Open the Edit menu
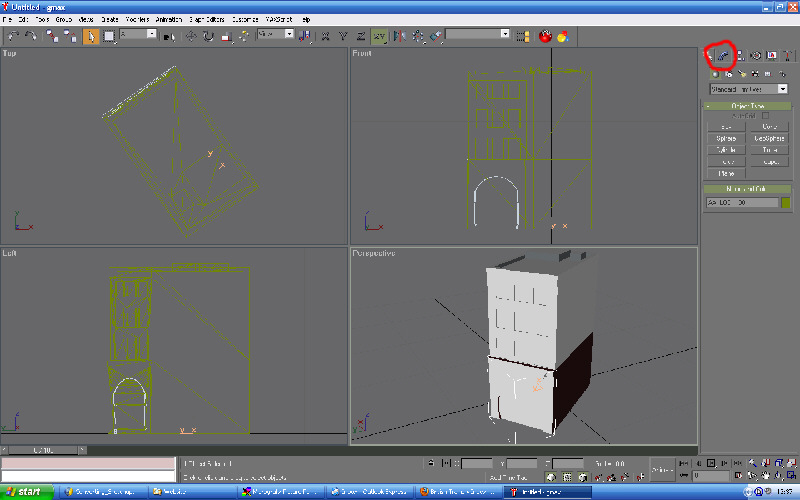The width and height of the screenshot is (800, 500). (23, 19)
